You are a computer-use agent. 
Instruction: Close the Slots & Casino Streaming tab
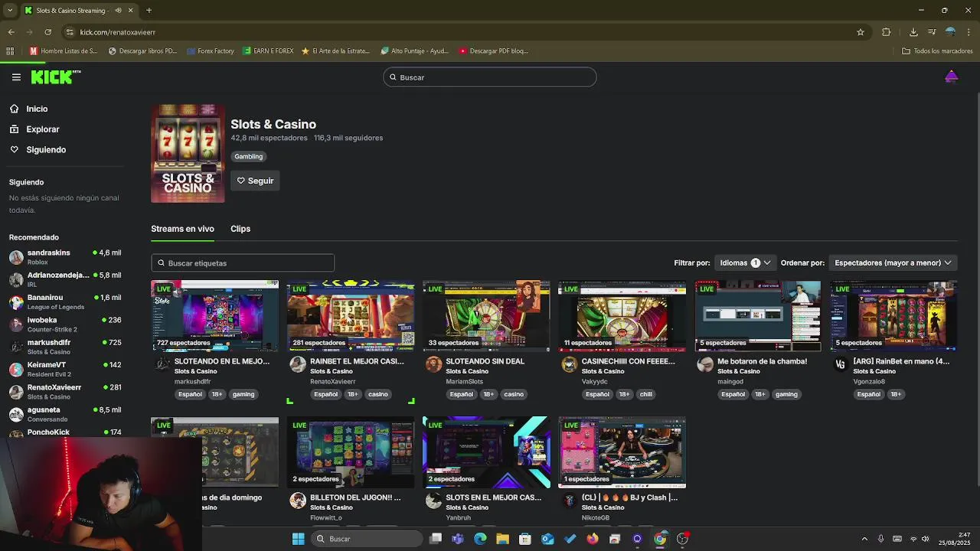pyautogui.click(x=130, y=11)
